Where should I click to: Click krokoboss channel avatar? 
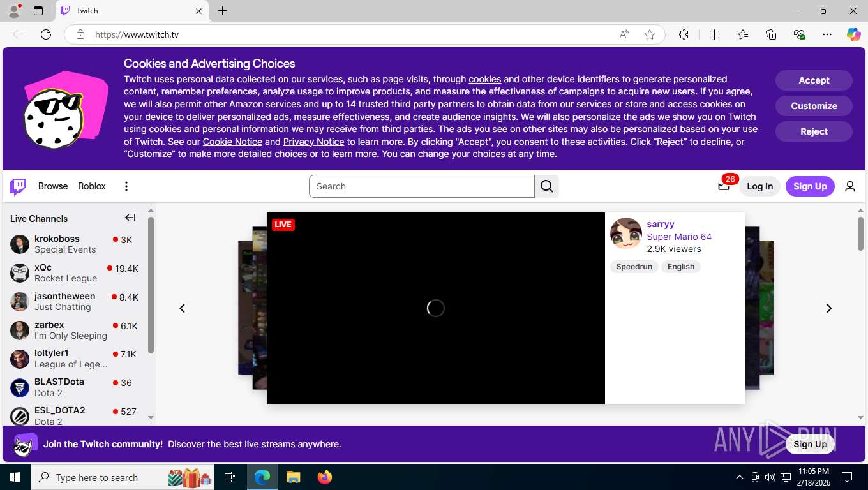[x=20, y=244]
